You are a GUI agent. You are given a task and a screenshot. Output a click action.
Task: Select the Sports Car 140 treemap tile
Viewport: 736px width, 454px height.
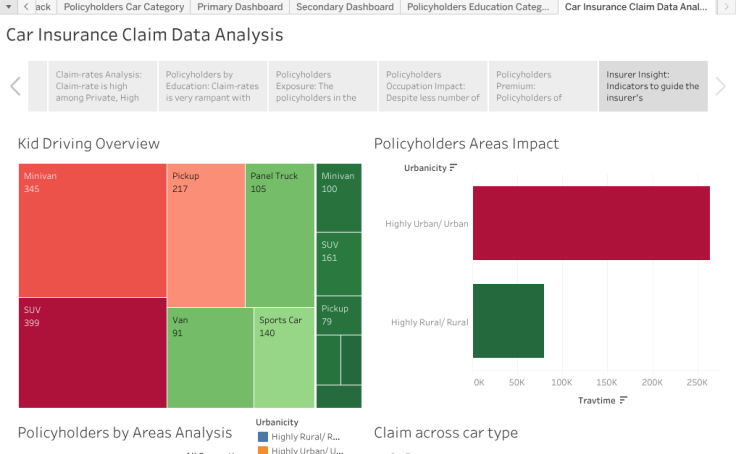click(283, 357)
